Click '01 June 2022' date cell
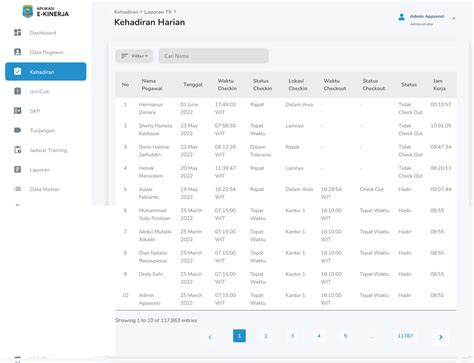 coord(189,108)
